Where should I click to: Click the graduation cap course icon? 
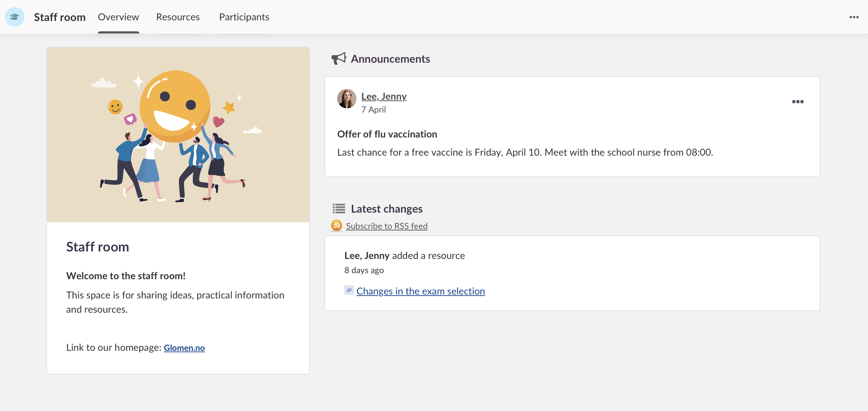pos(15,17)
